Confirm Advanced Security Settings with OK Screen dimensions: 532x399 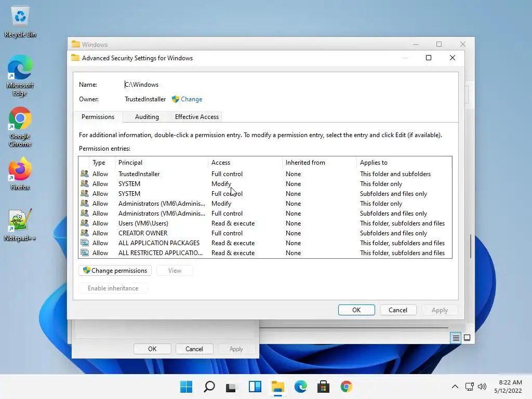[356, 310]
